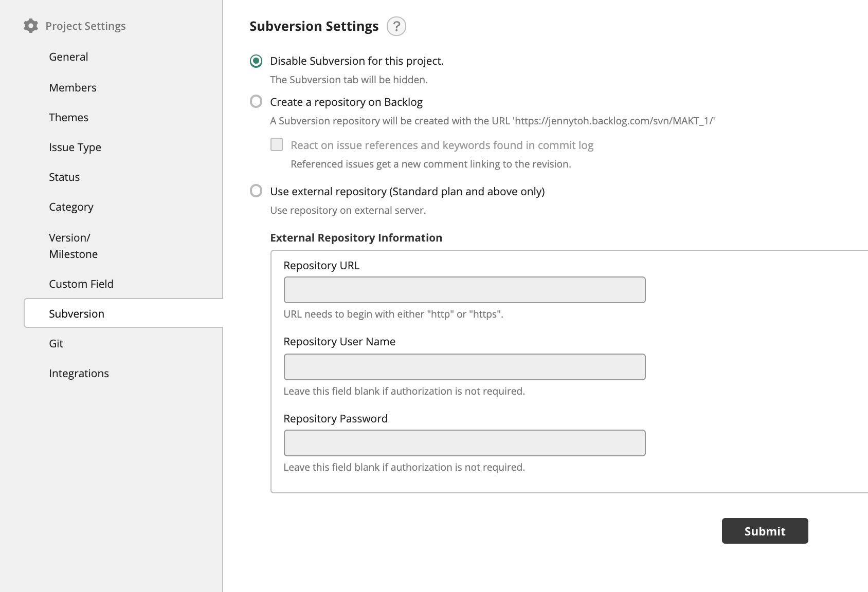The height and width of the screenshot is (592, 868).
Task: Submit the Subversion settings
Action: pos(765,531)
